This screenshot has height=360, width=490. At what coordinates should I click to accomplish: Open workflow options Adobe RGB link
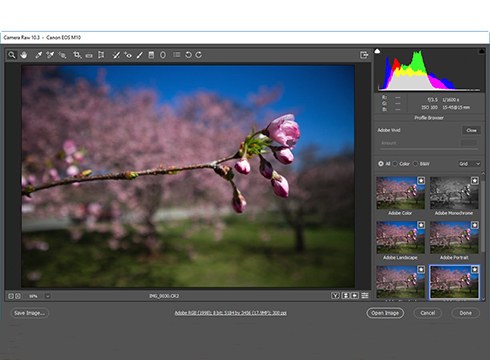pyautogui.click(x=231, y=313)
